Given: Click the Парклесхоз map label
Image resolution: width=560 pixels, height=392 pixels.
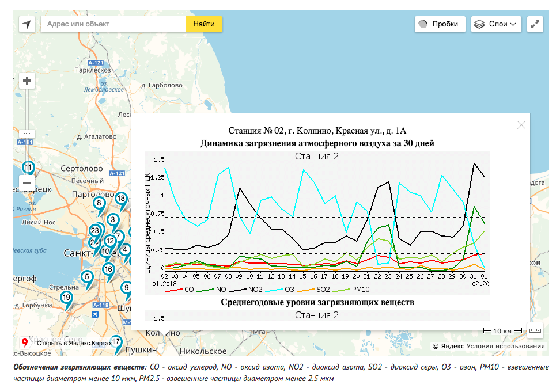Looking at the screenshot, I should tap(93, 70).
